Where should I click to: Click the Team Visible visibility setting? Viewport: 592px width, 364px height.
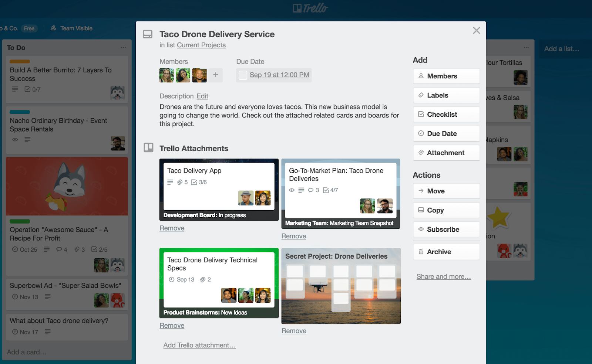71,28
